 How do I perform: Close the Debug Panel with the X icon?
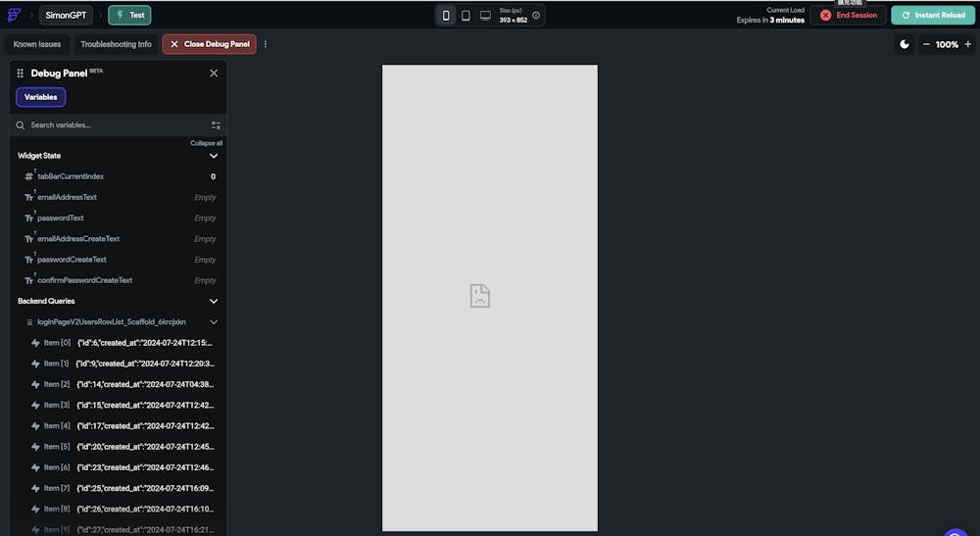(x=214, y=73)
